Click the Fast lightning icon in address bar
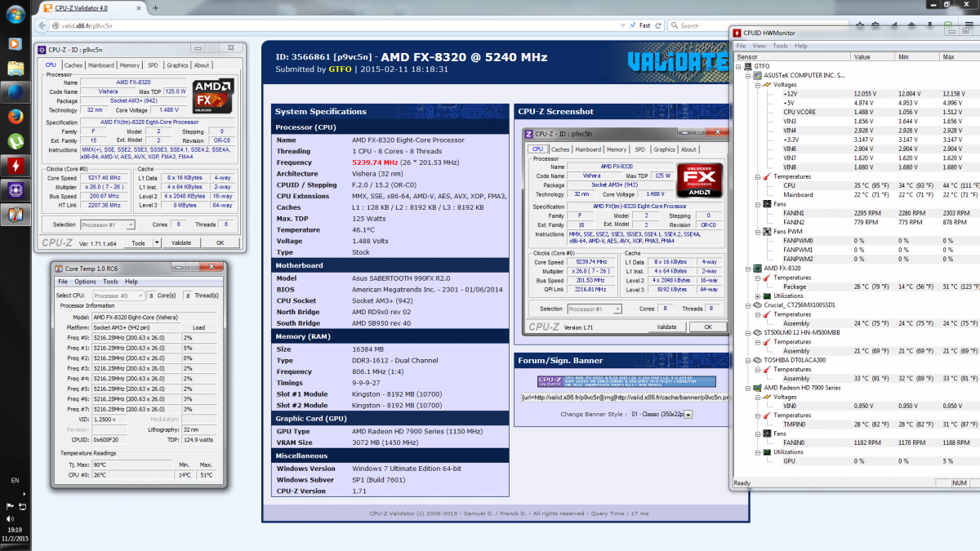Screen dimensions: 980x551 631,25
